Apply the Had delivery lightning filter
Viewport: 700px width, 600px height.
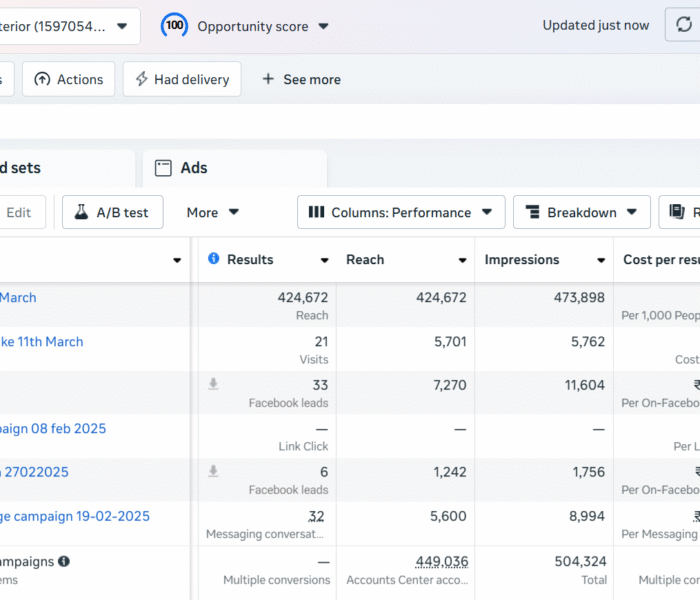(x=182, y=80)
